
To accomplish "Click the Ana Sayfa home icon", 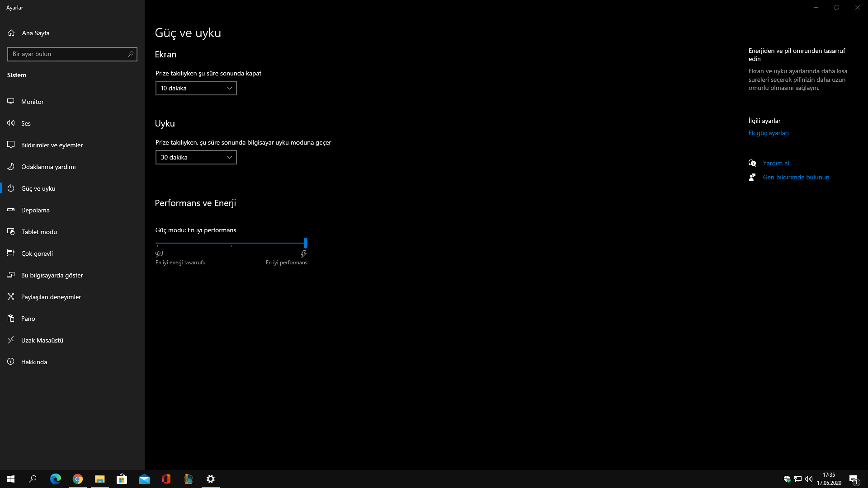I will (11, 33).
